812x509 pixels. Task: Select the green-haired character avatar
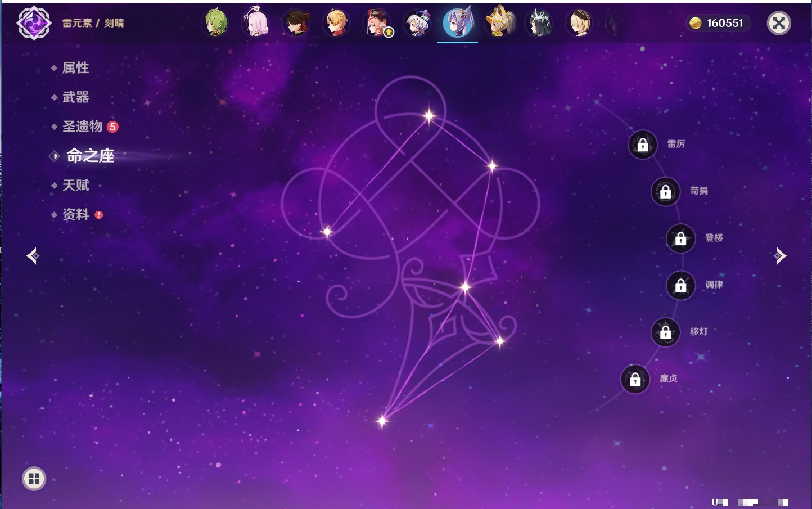click(216, 23)
